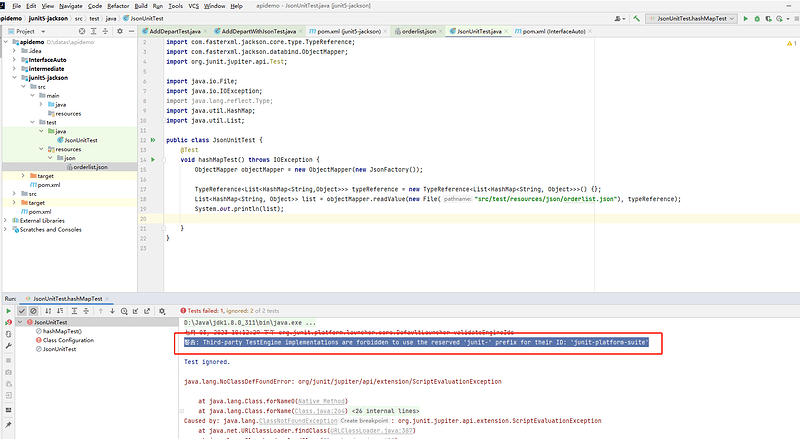Sort test results alphabetically
Image resolution: width=800 pixels, height=439 pixels.
tap(48, 311)
